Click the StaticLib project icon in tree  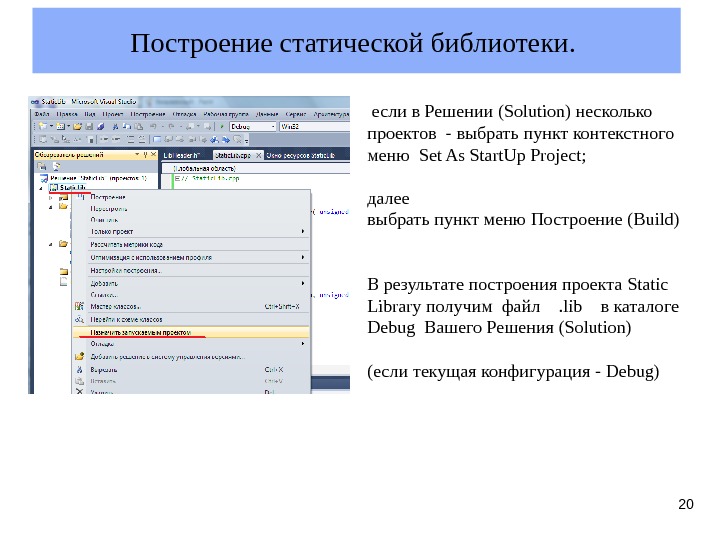tap(54, 187)
